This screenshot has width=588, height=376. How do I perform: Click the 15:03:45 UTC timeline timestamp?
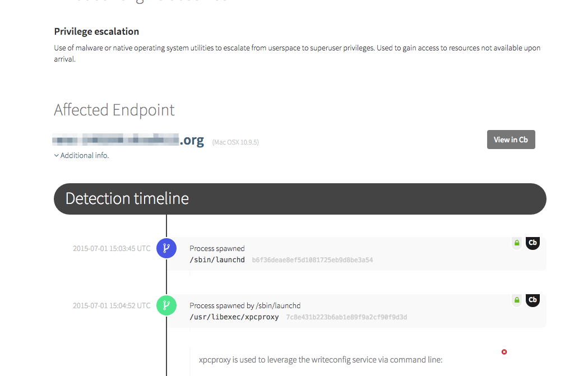112,248
